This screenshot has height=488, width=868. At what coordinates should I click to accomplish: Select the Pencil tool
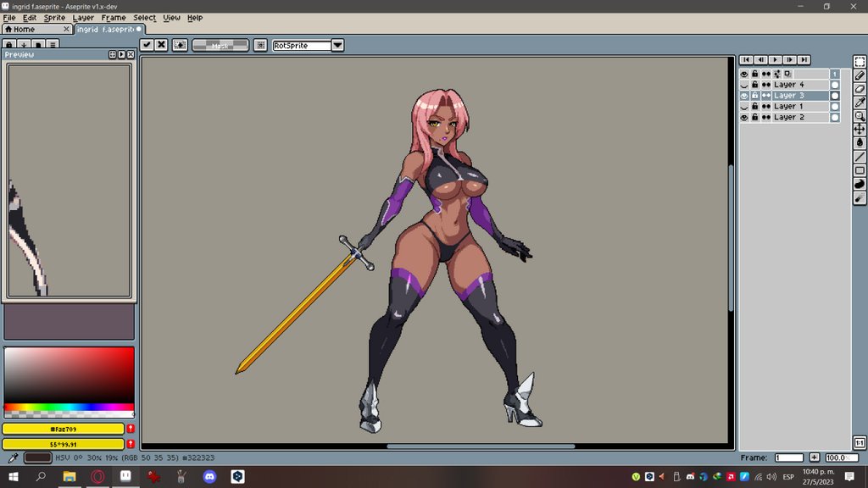tap(860, 75)
